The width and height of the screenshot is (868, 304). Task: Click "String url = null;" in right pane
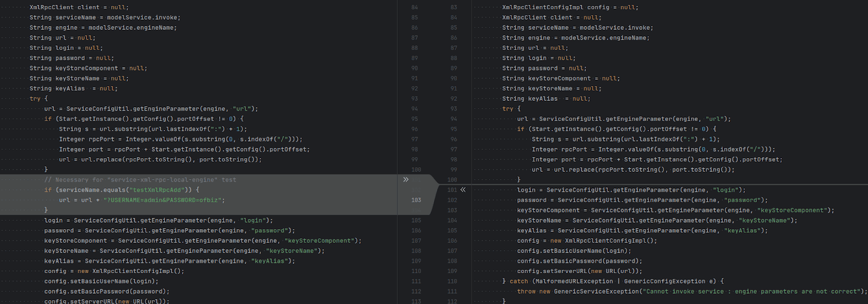click(534, 48)
